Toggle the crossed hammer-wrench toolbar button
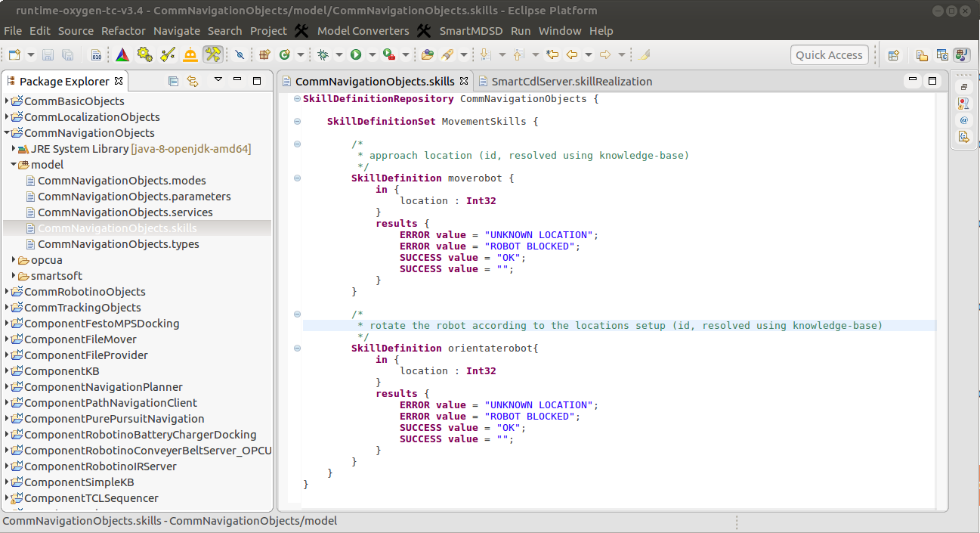 (x=212, y=54)
